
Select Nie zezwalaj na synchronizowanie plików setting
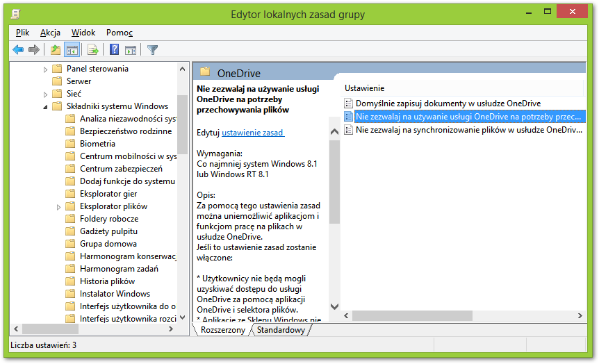469,130
